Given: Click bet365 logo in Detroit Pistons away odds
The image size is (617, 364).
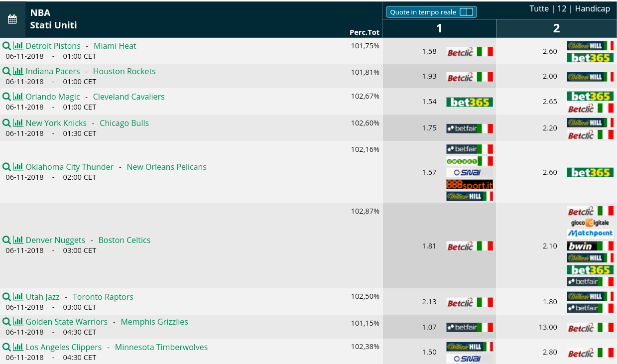Looking at the screenshot, I should [590, 58].
